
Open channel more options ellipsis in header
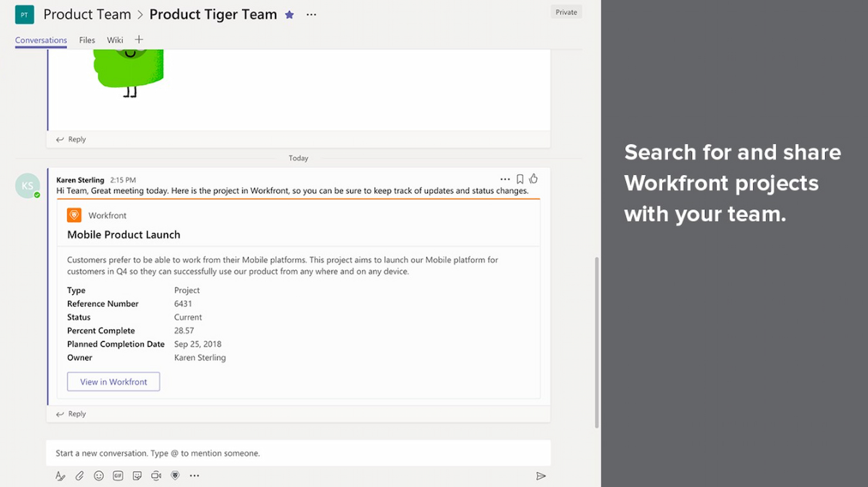[x=311, y=15]
